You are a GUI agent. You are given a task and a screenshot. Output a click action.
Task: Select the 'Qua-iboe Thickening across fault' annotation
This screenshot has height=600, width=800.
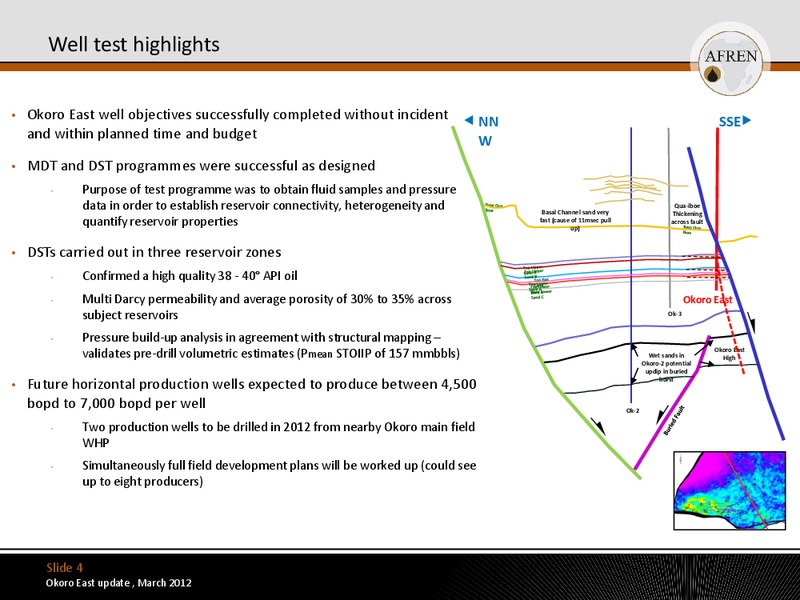coord(687,214)
